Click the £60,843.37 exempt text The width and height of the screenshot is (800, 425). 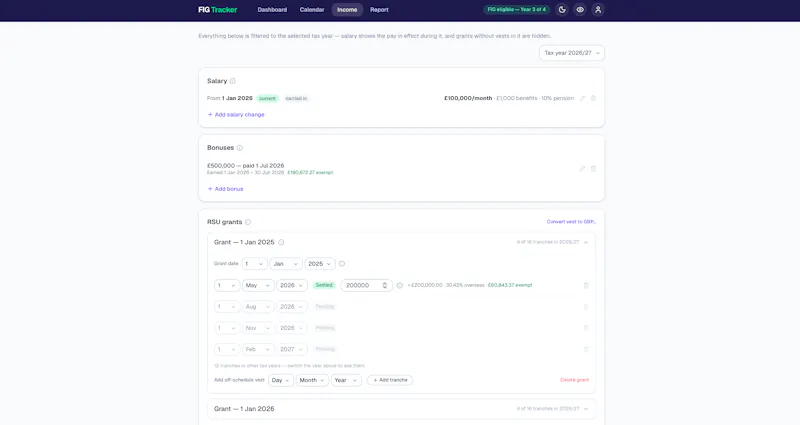510,285
